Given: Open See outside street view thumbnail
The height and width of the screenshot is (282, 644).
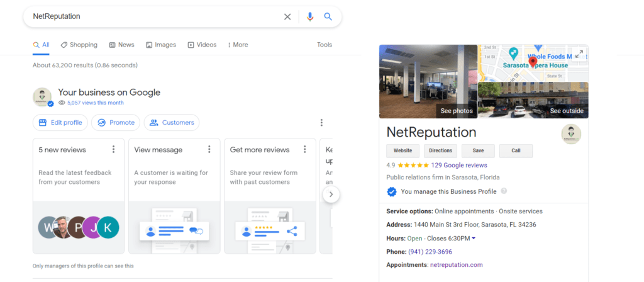Looking at the screenshot, I should [x=533, y=100].
